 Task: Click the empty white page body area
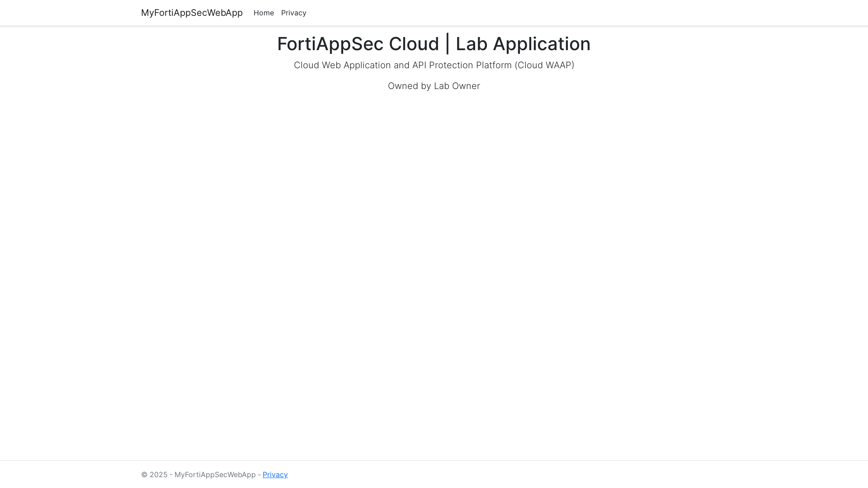click(434, 271)
